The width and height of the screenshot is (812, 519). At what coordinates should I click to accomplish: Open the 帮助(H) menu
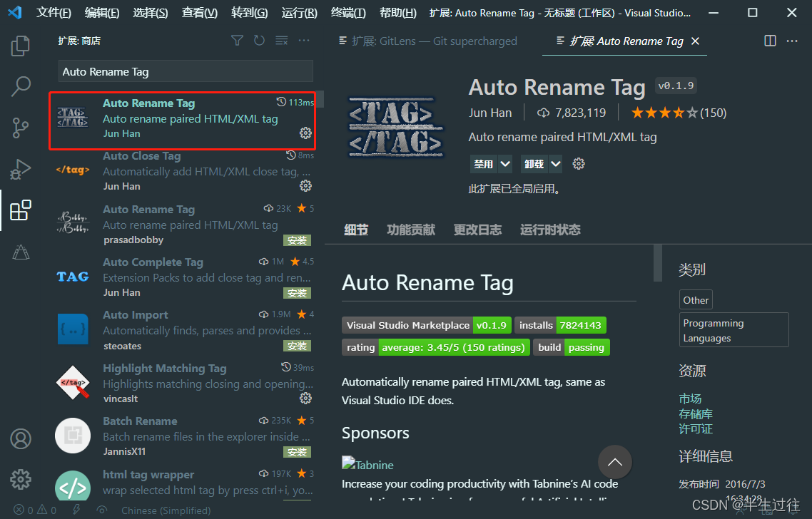pyautogui.click(x=397, y=13)
